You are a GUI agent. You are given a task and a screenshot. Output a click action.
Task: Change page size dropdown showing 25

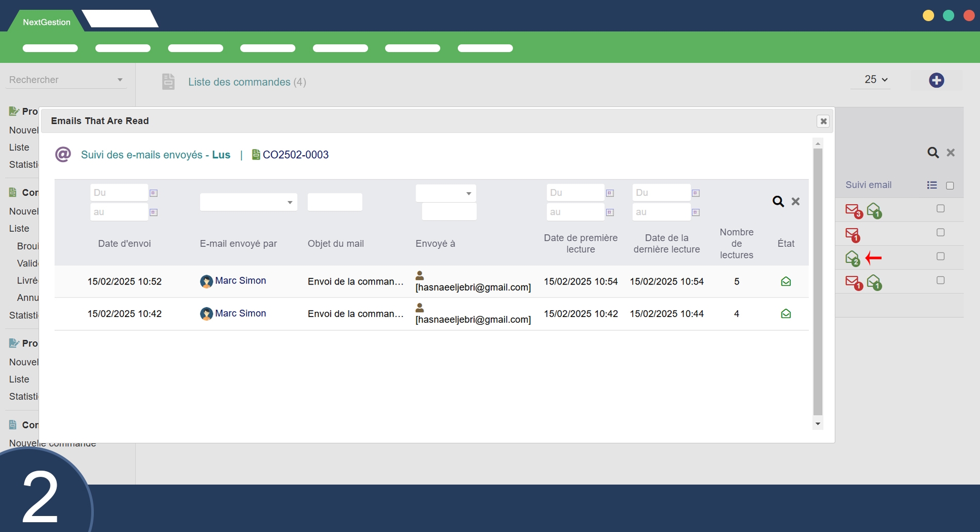pyautogui.click(x=875, y=80)
